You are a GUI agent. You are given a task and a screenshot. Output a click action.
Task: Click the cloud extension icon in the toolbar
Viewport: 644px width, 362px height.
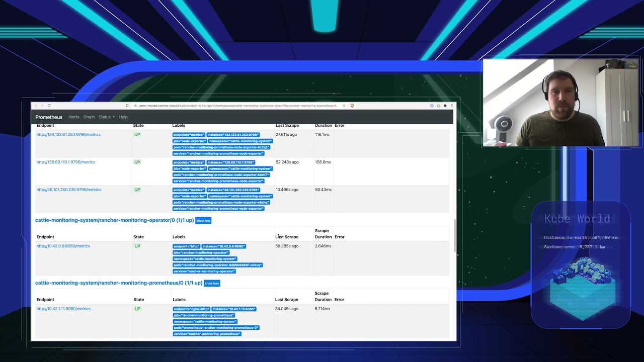(438, 106)
